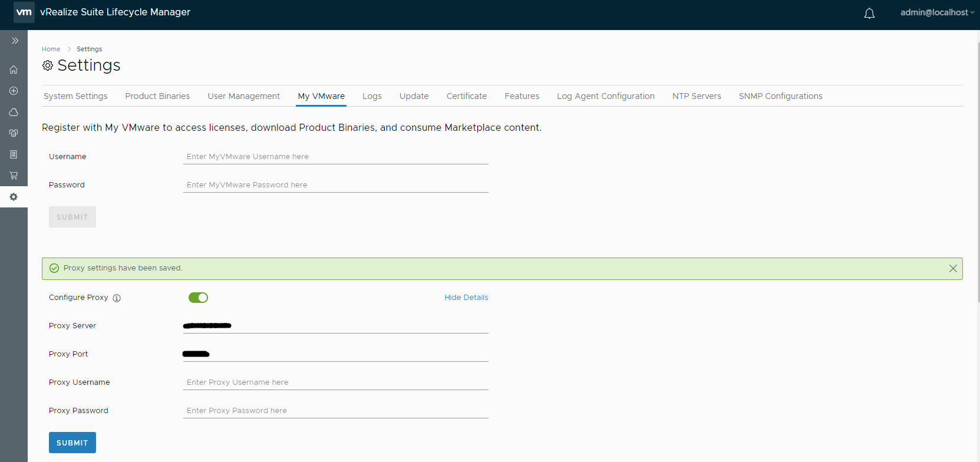This screenshot has height=462, width=980.
Task: Open the notifications bell icon
Action: [869, 13]
